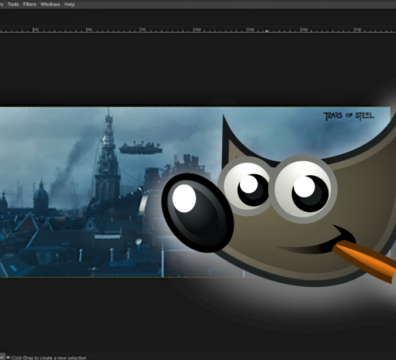Screen dimensions: 396x360
Task: Click the Tears of Steel logo text
Action: [349, 116]
